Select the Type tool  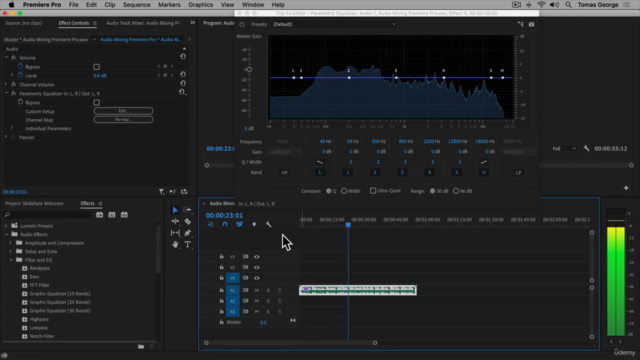click(x=187, y=244)
